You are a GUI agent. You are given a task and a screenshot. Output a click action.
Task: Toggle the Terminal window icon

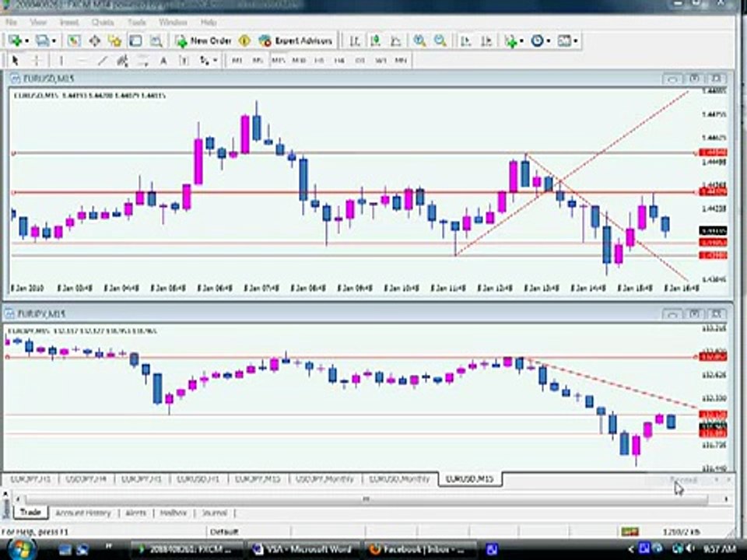pos(135,41)
